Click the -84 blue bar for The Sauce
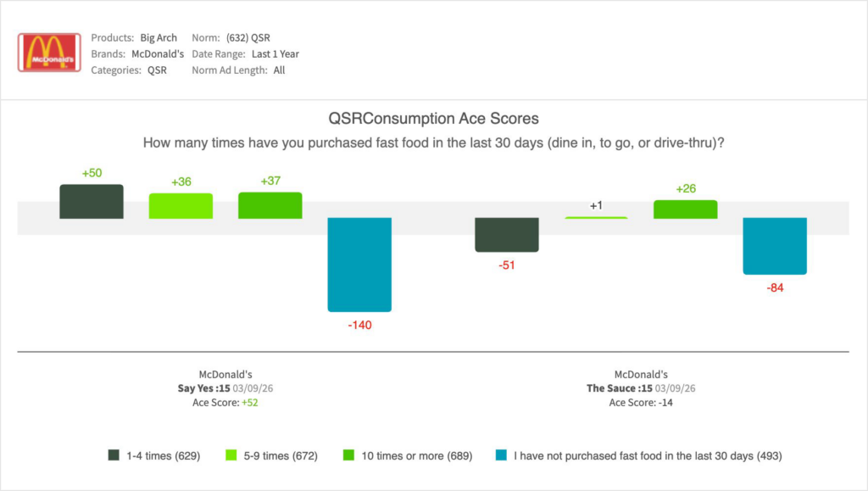 (775, 246)
